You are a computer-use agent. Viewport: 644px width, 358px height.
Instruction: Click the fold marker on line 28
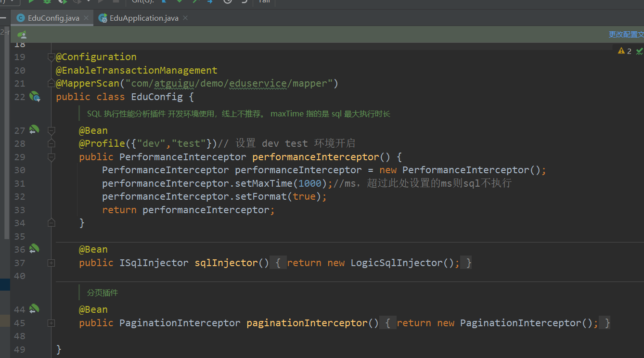click(x=52, y=143)
